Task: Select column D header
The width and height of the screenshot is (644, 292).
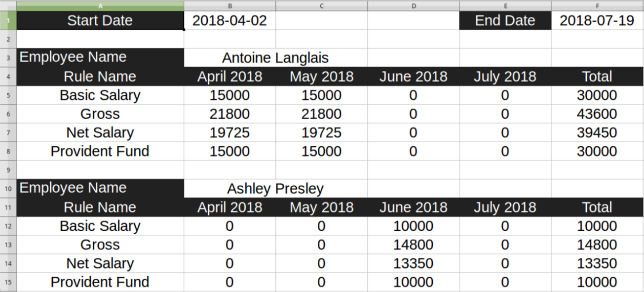Action: pyautogui.click(x=414, y=5)
